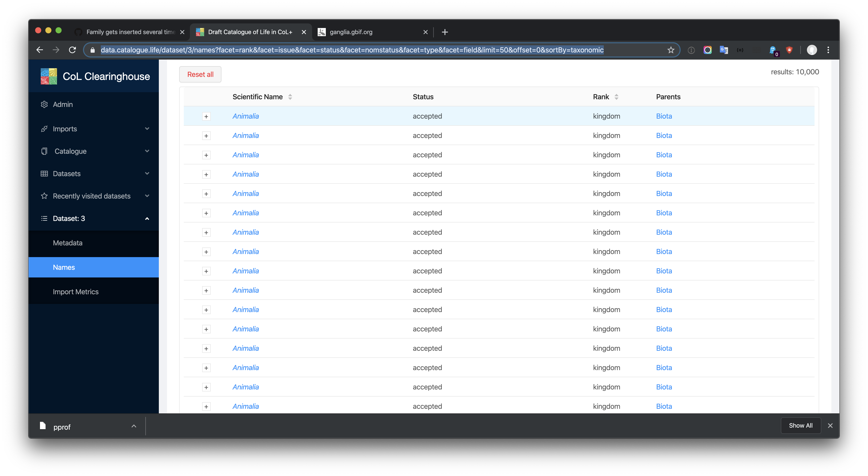The image size is (868, 476).
Task: Select the Catalogue icon in sidebar
Action: pos(44,151)
